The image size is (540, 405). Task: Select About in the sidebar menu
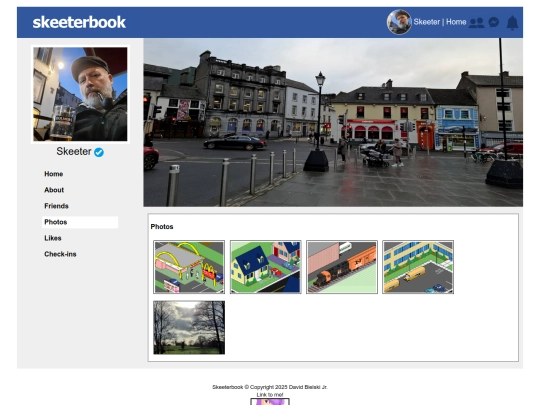tap(54, 190)
